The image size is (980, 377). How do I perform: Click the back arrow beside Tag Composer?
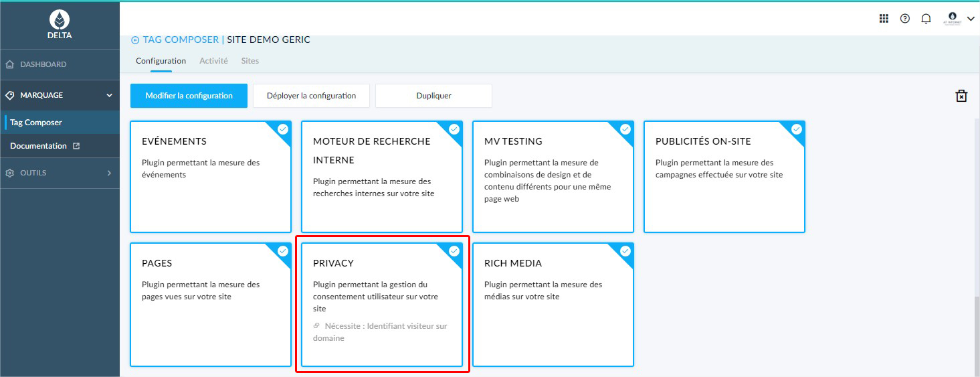pos(135,40)
